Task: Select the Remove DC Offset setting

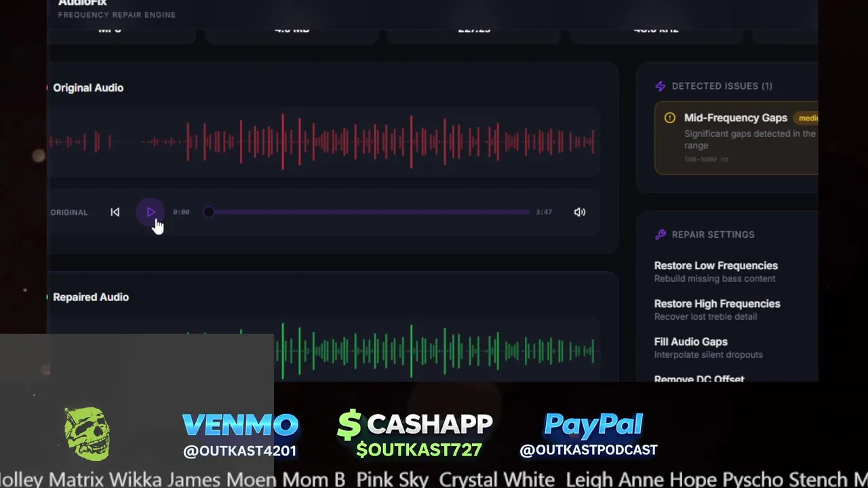Action: point(699,379)
